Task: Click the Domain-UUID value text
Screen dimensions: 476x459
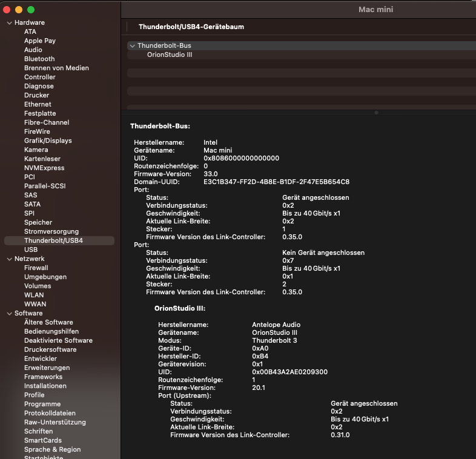Action: [x=276, y=182]
